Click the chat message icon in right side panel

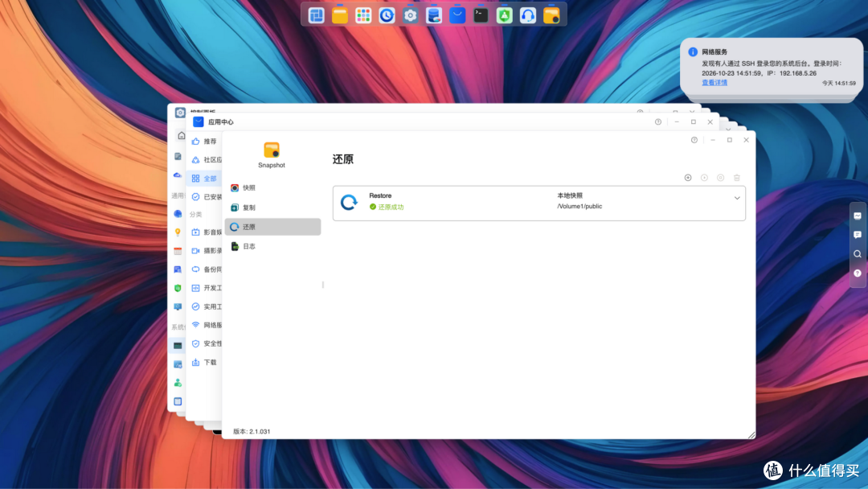[x=858, y=235]
